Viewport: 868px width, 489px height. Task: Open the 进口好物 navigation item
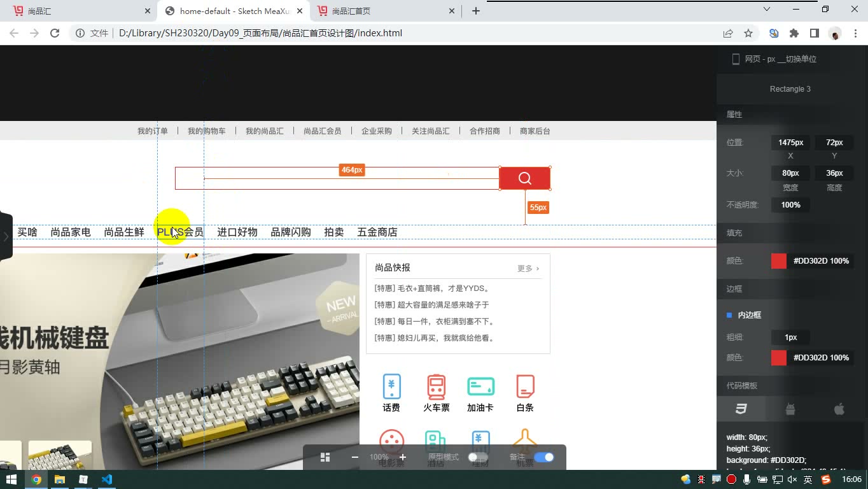[x=237, y=232]
